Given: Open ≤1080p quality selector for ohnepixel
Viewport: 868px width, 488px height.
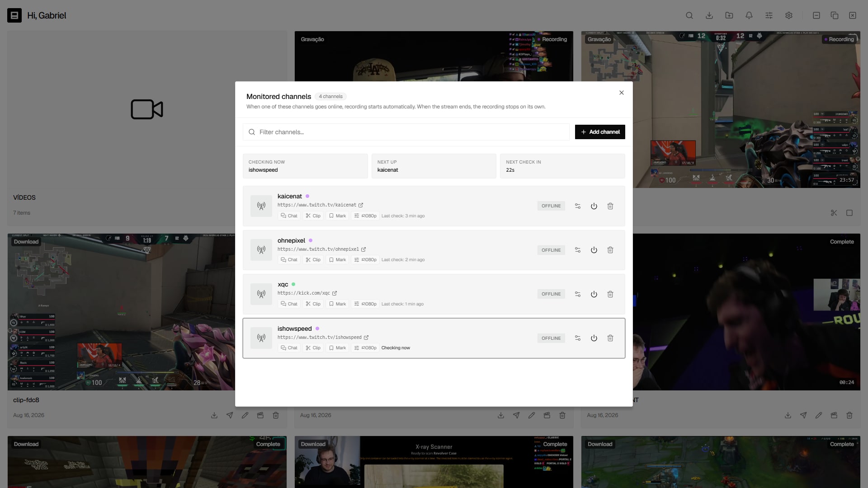Looking at the screenshot, I should coord(365,260).
